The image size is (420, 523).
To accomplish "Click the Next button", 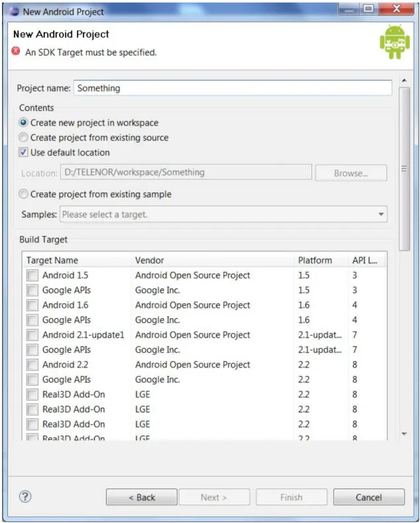I will click(215, 497).
